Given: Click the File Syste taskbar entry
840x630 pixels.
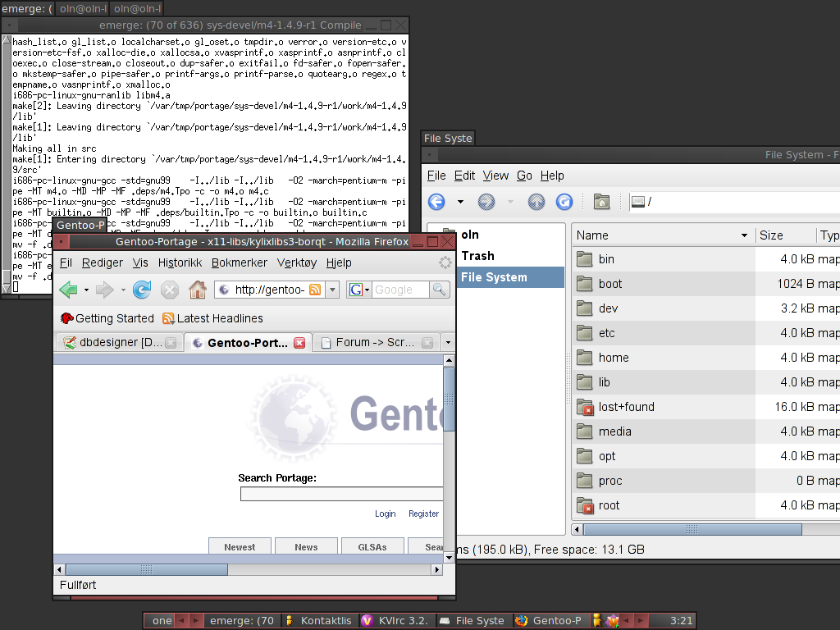Looking at the screenshot, I should 474,620.
